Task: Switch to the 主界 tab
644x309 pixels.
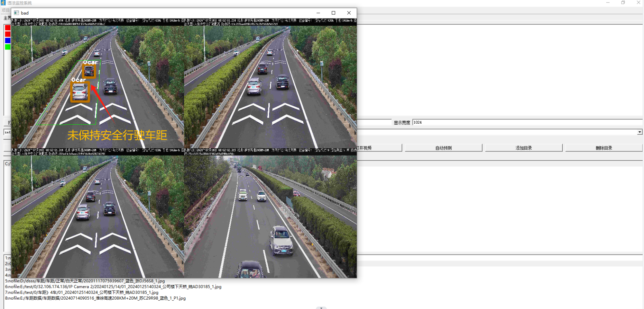Action: [x=7, y=18]
